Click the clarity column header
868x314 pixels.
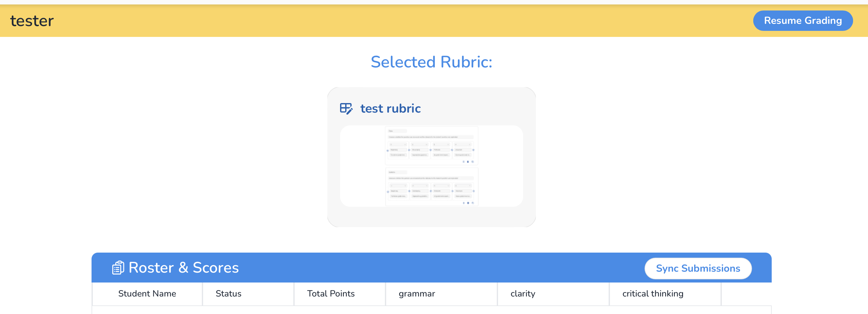(x=523, y=293)
